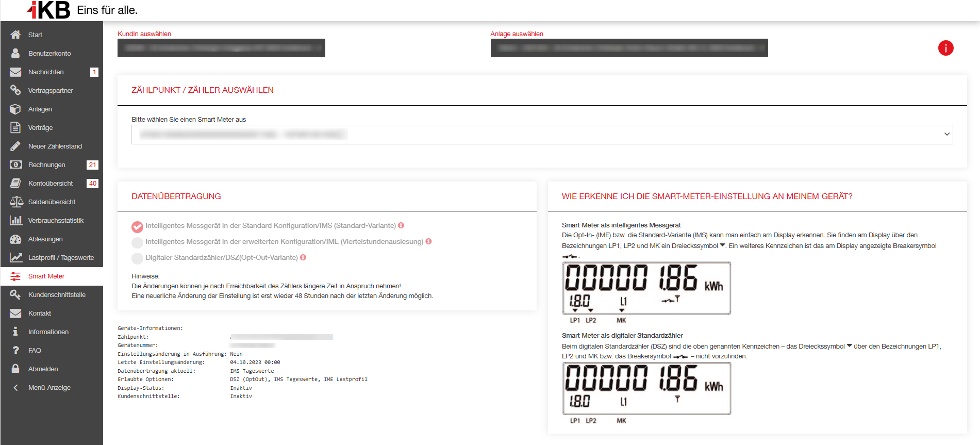Open the Smart Meter selection dropdown
This screenshot has height=445, width=980.
542,135
